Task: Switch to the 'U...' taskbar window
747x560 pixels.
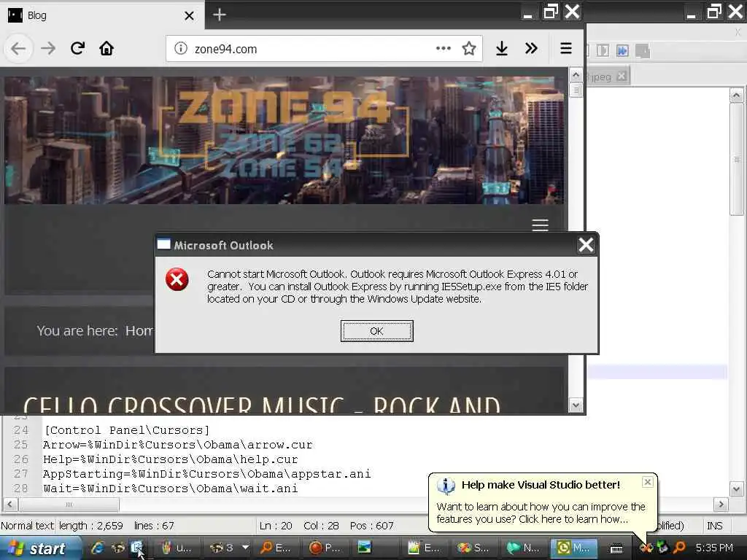Action: coord(176,548)
